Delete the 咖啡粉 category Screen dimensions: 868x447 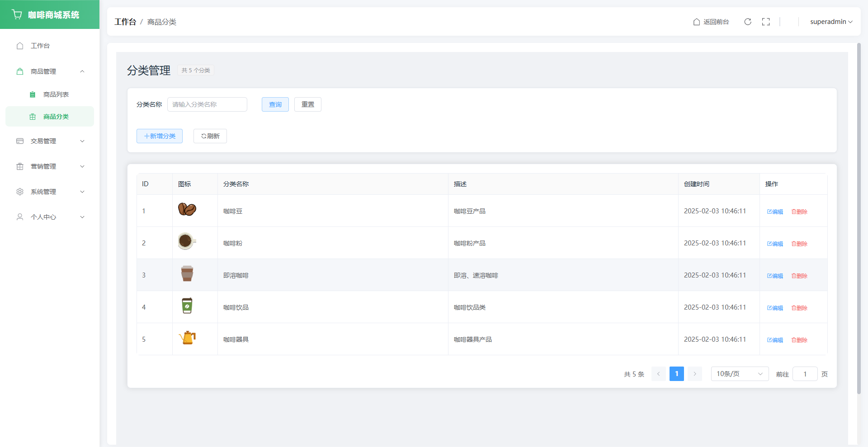coord(799,244)
